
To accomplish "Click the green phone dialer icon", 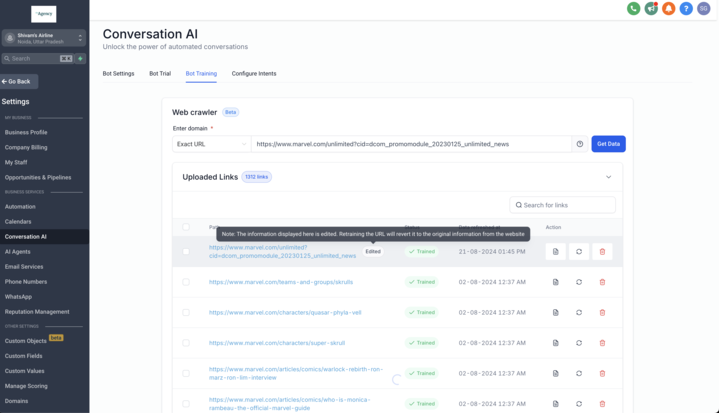I will [x=633, y=9].
